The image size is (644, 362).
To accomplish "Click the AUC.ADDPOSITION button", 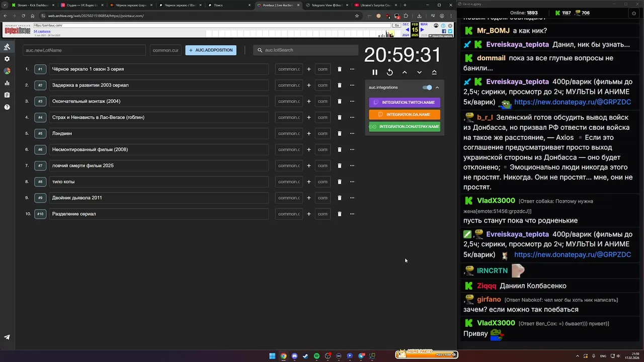I will pyautogui.click(x=211, y=50).
